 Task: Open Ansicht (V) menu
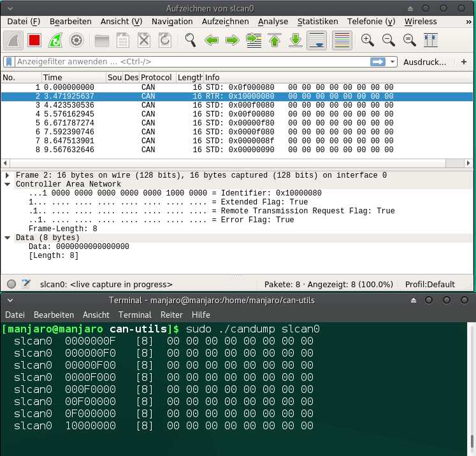(122, 22)
